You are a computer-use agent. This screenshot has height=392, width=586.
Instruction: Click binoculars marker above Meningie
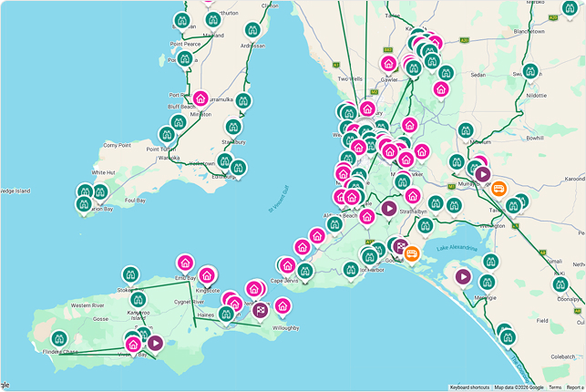point(487,283)
